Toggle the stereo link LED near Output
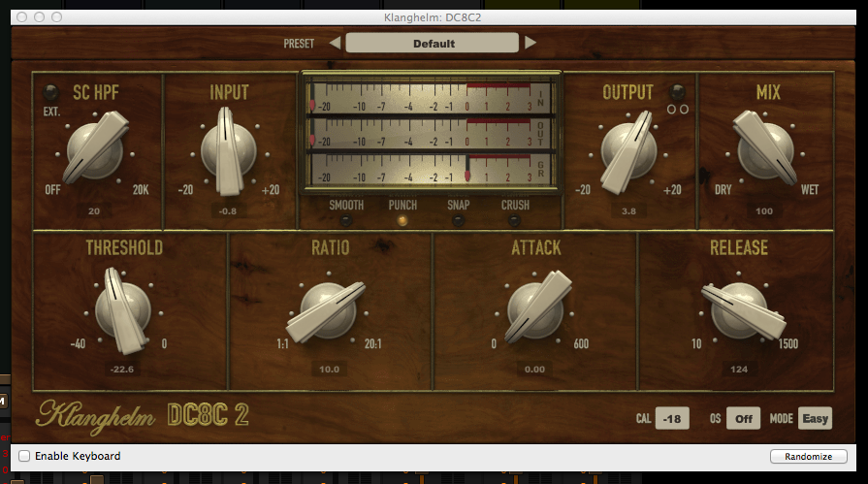The width and height of the screenshot is (868, 484). (x=678, y=92)
